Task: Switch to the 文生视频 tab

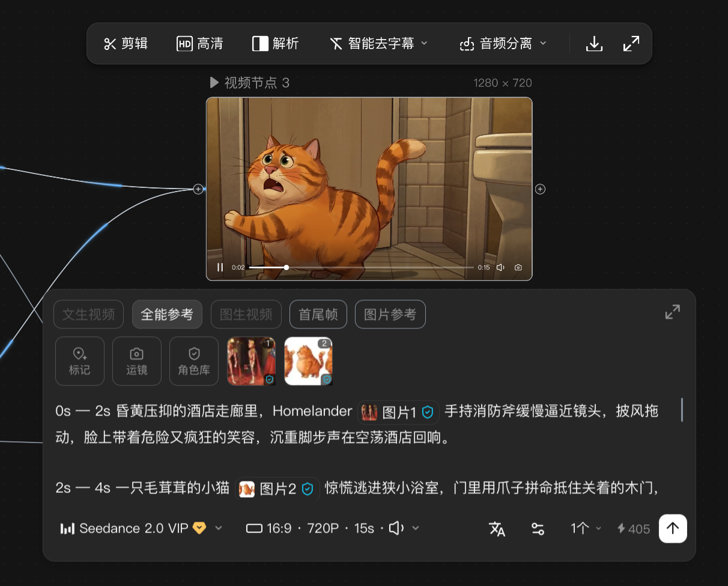Action: [x=88, y=315]
